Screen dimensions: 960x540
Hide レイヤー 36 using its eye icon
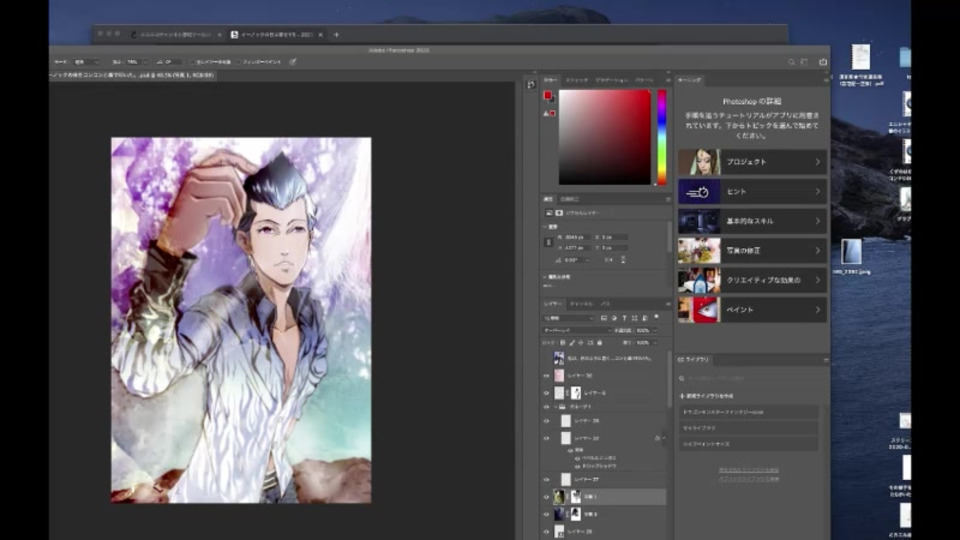click(546, 375)
